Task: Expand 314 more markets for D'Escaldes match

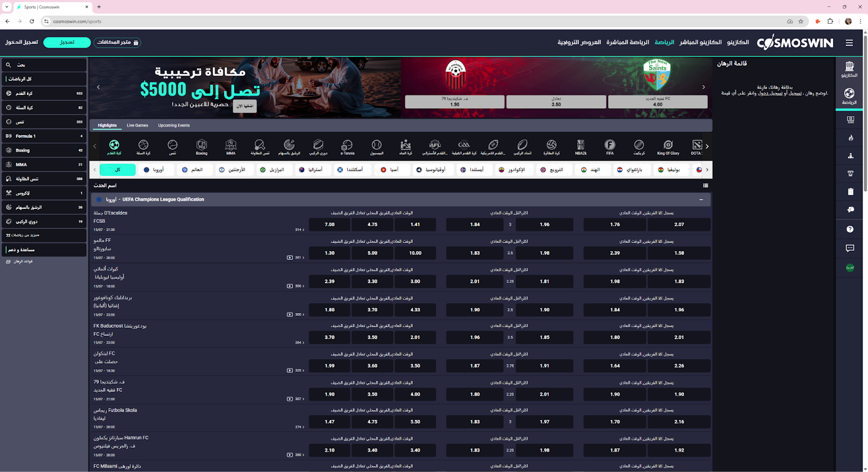Action: coord(299,229)
